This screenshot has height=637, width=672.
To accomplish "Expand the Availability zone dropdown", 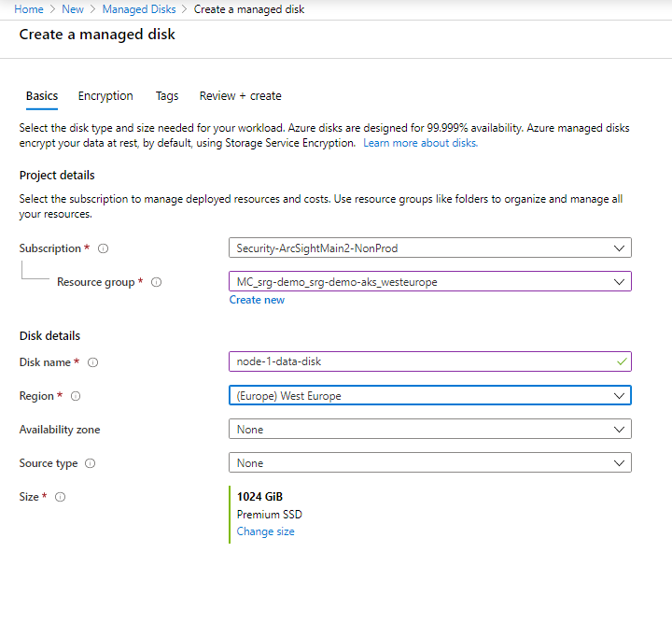I will [x=429, y=430].
